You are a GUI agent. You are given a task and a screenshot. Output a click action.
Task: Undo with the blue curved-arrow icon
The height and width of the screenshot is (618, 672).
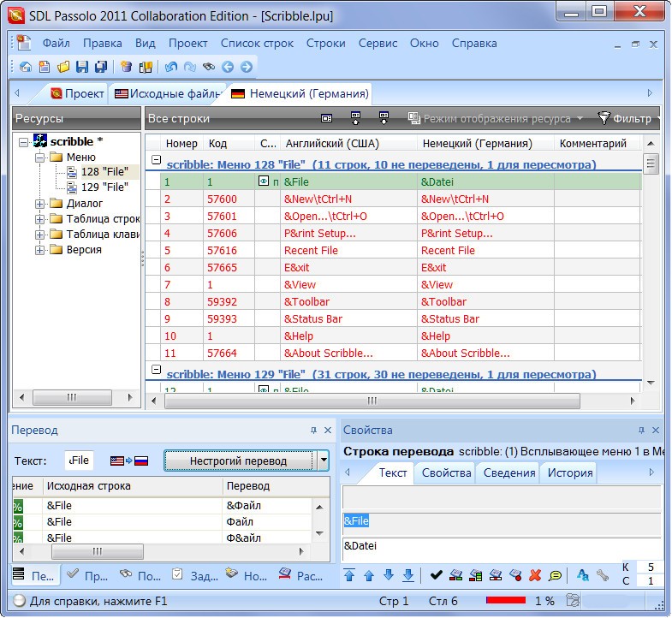(171, 67)
